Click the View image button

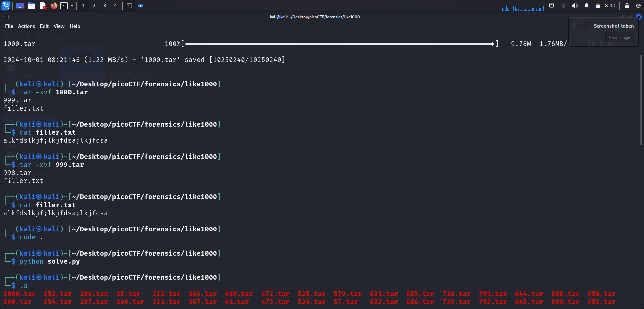619,37
